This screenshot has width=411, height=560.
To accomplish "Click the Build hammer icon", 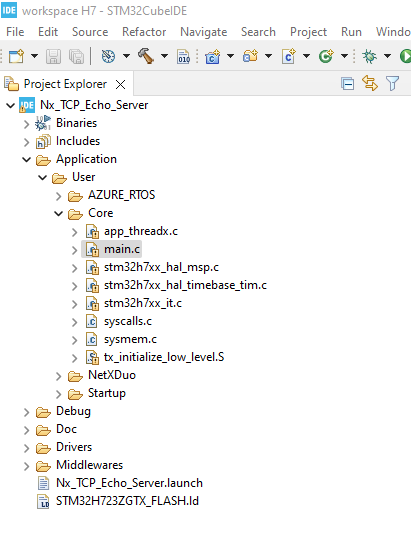I will pyautogui.click(x=146, y=56).
